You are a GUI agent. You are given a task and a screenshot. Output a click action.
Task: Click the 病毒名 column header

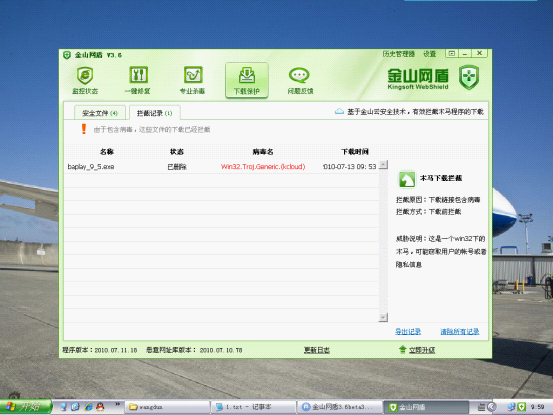coord(263,152)
